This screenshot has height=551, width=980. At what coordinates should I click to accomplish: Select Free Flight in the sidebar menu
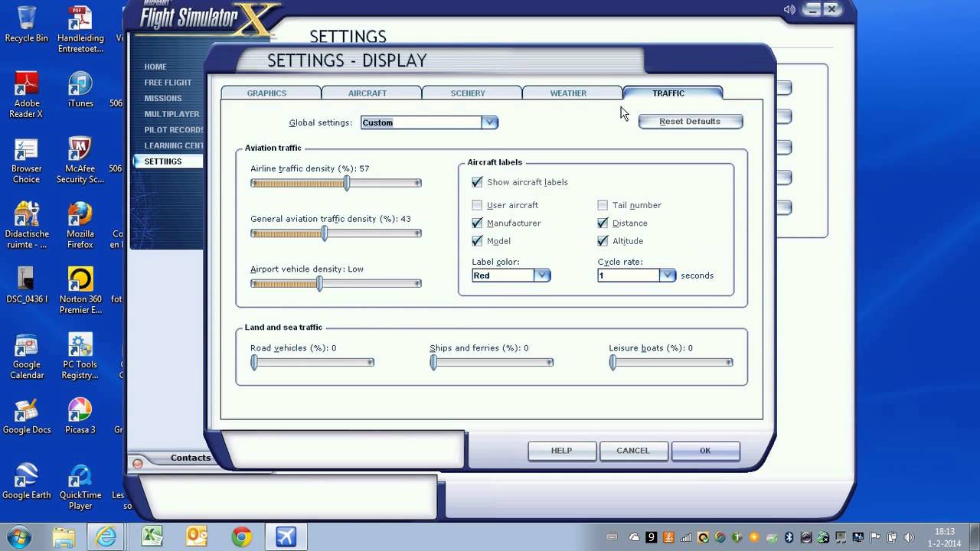pyautogui.click(x=168, y=83)
